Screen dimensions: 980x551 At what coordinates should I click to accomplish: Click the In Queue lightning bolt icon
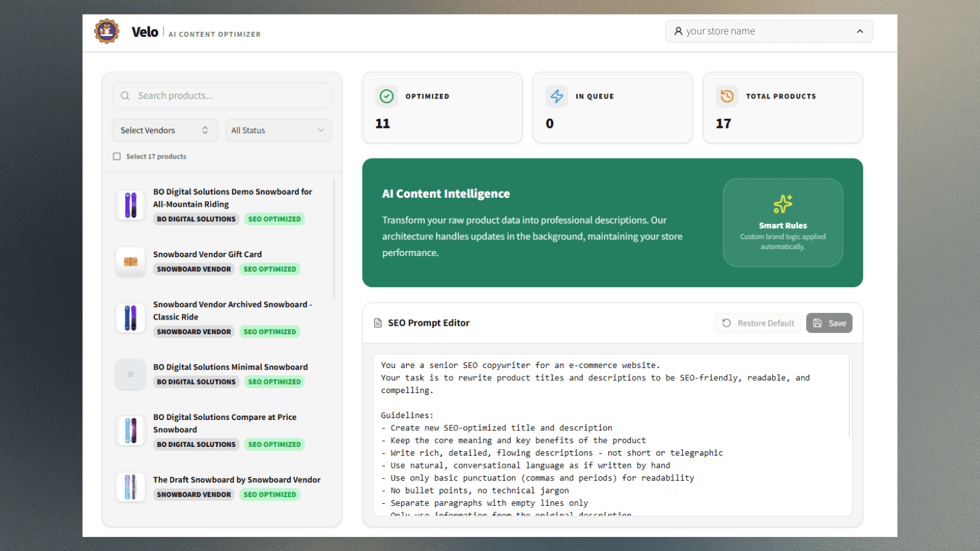click(557, 96)
